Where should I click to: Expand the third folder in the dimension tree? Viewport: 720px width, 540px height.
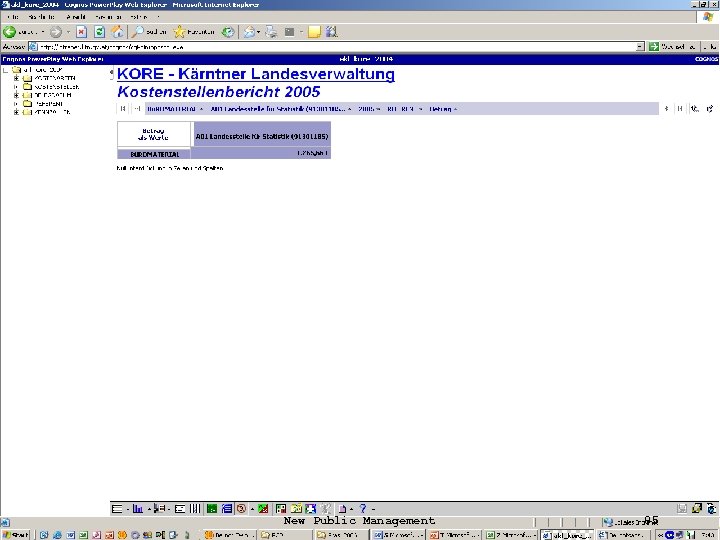[x=16, y=95]
